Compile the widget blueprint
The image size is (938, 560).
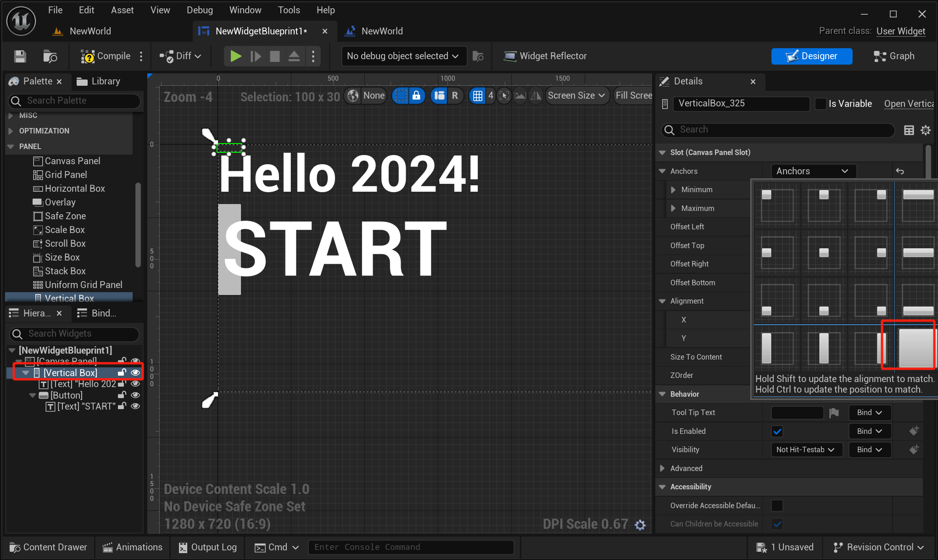[x=106, y=56]
